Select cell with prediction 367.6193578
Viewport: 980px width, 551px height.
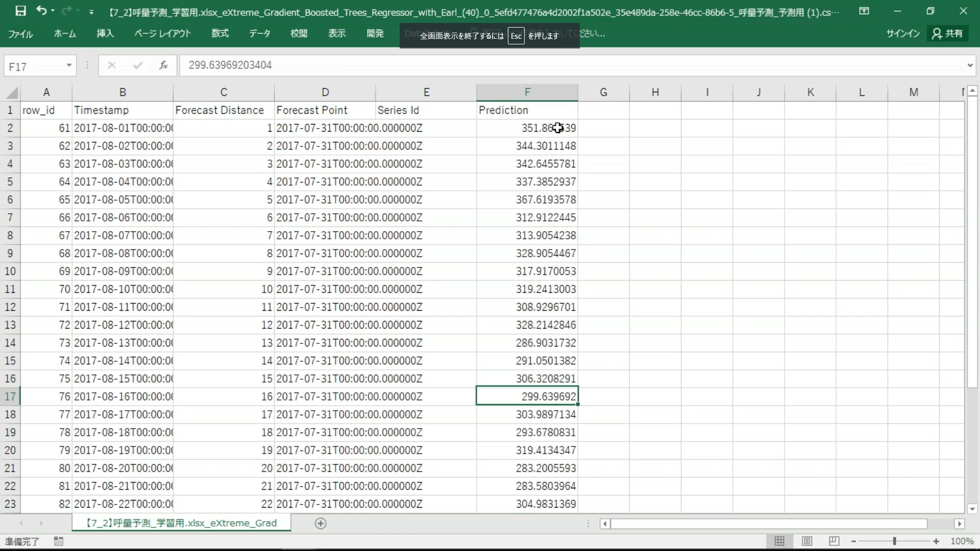(527, 199)
